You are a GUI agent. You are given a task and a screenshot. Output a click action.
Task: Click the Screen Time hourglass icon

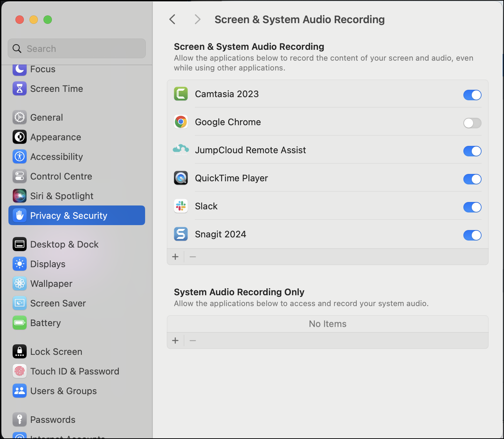(x=19, y=88)
